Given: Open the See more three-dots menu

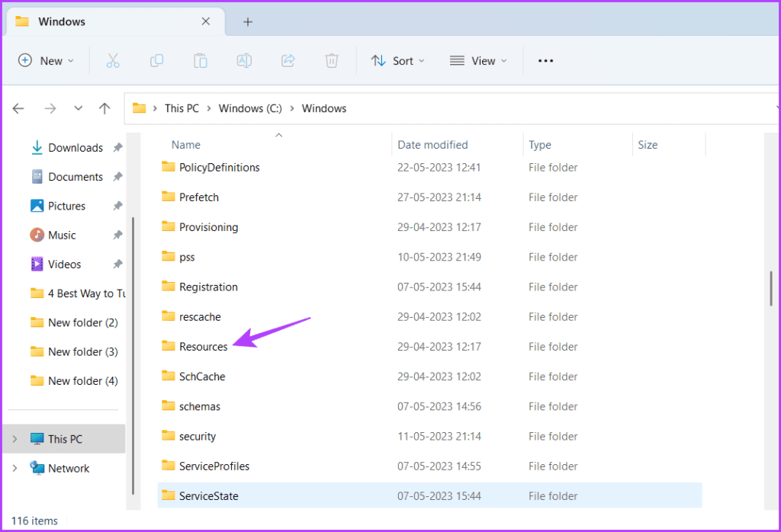Looking at the screenshot, I should (x=545, y=61).
